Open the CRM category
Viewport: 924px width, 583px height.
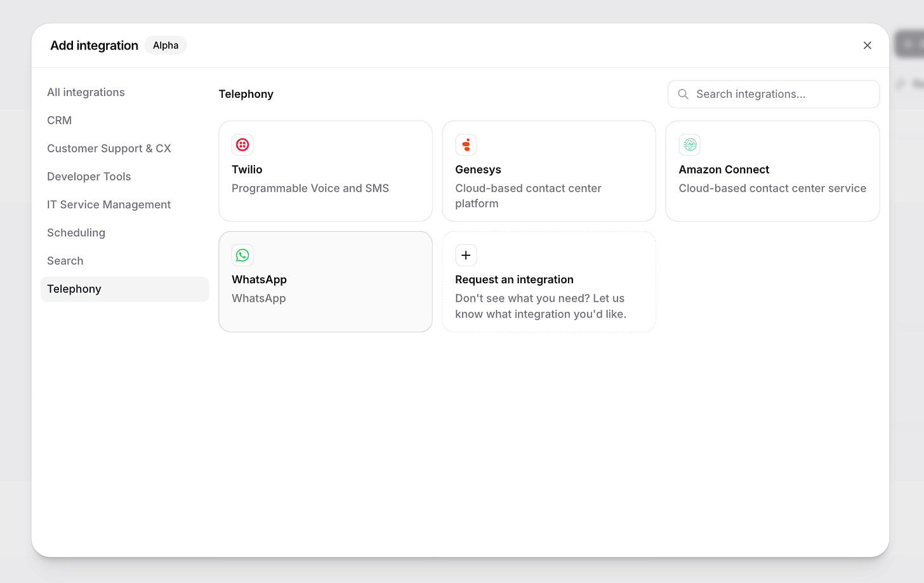tap(125, 121)
